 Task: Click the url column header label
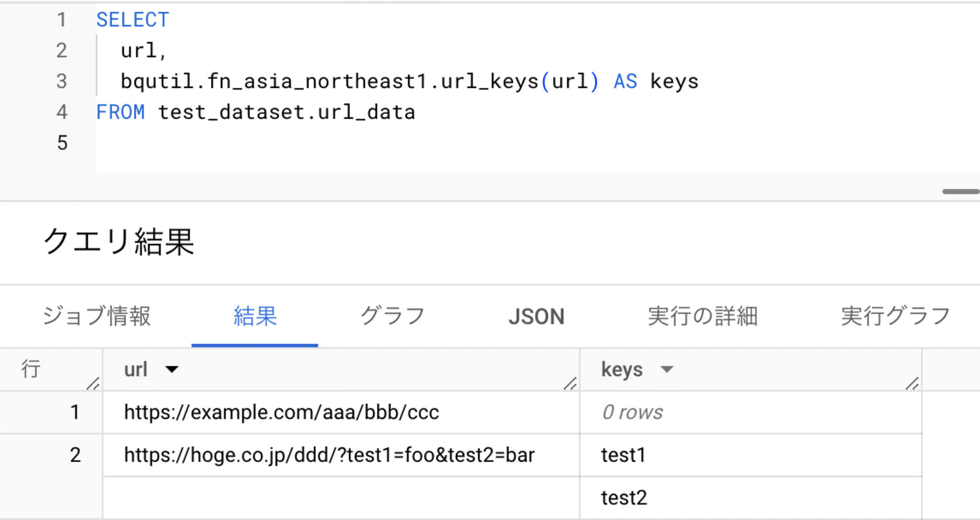coord(136,370)
